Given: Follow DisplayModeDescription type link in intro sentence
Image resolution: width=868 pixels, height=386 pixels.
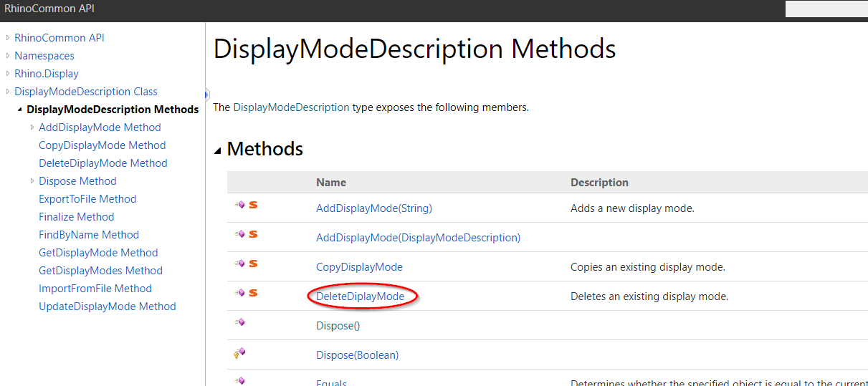Looking at the screenshot, I should click(291, 107).
